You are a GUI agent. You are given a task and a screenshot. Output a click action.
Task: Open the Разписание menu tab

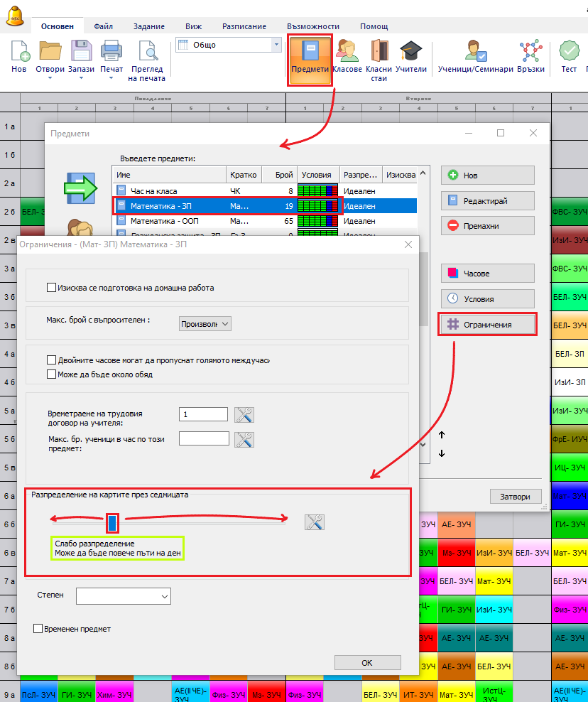click(244, 26)
